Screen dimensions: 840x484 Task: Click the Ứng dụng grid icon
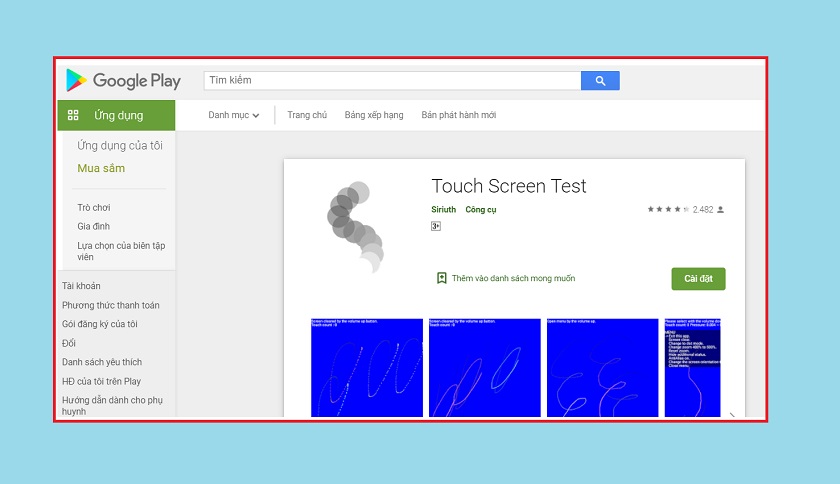pos(73,115)
